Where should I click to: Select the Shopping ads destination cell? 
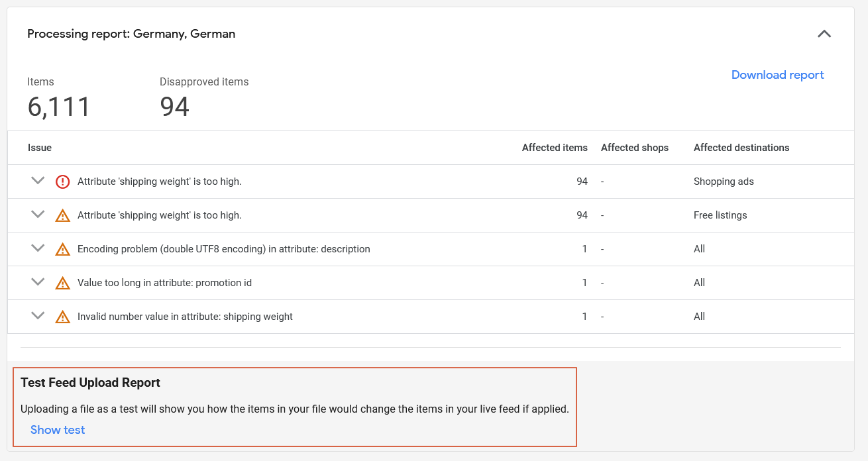[x=724, y=181]
